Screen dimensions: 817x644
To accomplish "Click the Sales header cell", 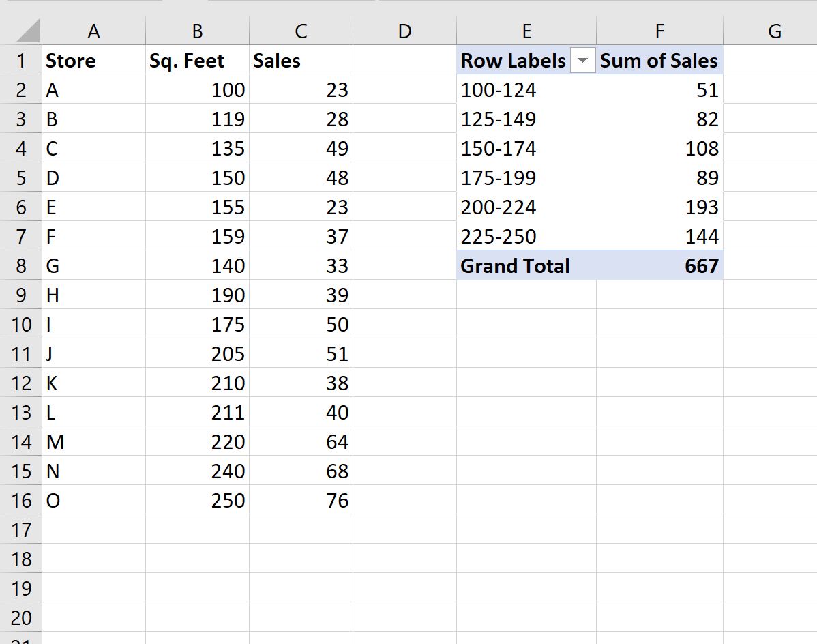I will point(301,61).
